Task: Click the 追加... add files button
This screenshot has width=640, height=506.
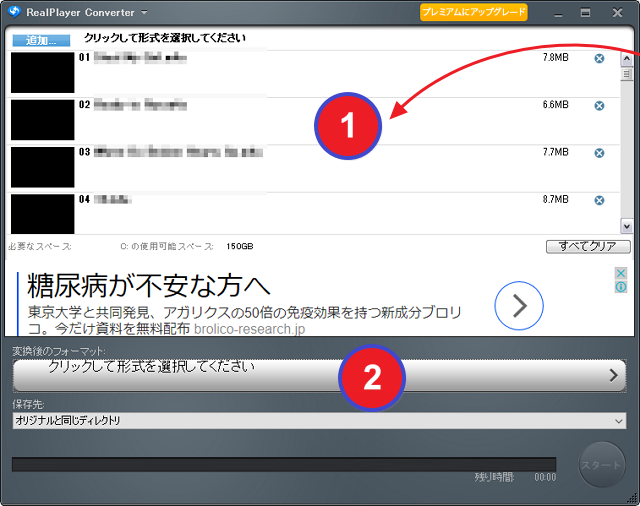Action: 40,40
